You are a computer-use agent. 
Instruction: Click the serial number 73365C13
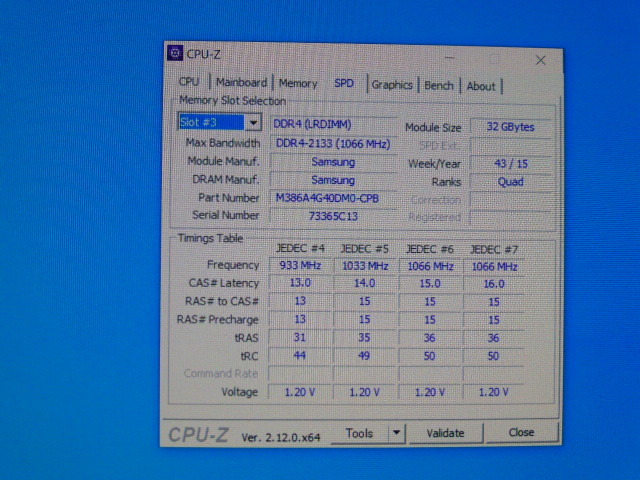pyautogui.click(x=333, y=216)
